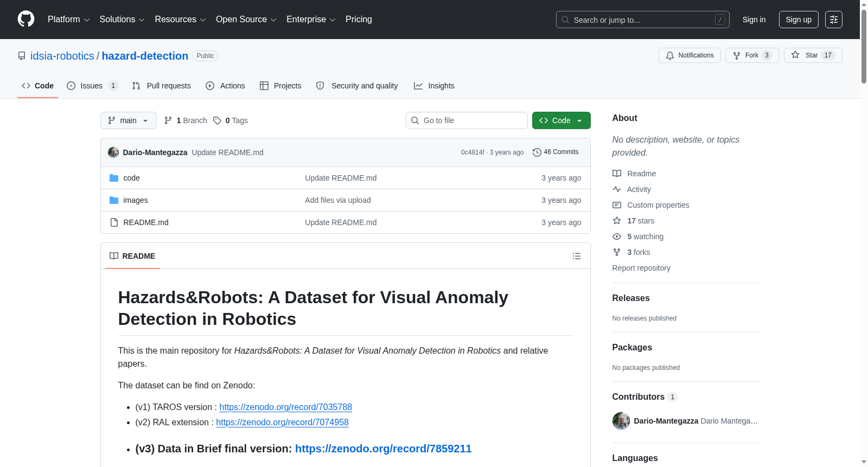The image size is (868, 467).
Task: Click the eye icon beside 5 watching
Action: (617, 236)
